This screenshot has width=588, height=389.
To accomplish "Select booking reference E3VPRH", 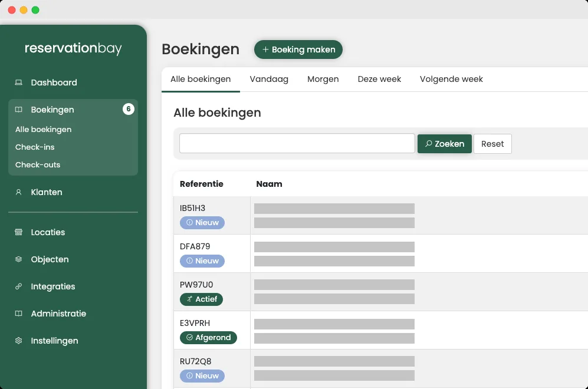I will click(x=195, y=323).
